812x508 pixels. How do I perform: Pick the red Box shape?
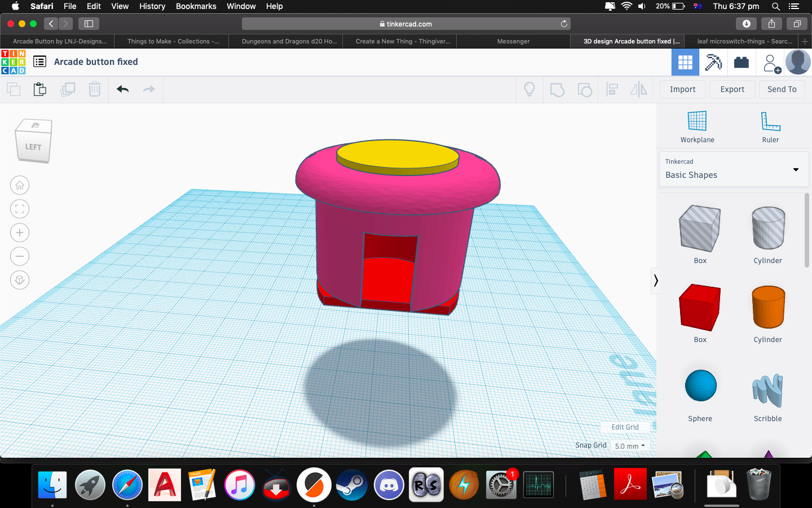[700, 308]
